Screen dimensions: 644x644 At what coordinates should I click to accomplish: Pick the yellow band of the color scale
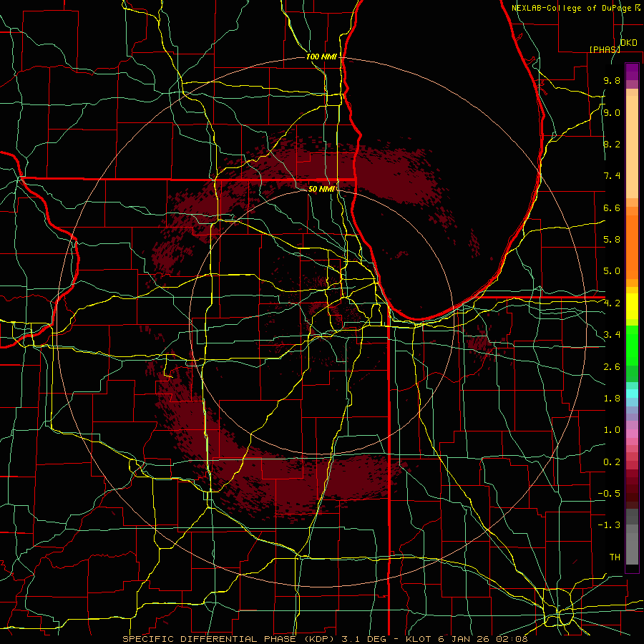632,306
